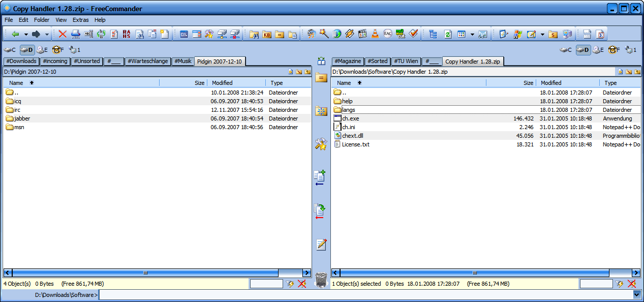Viewport: 644px width, 302px height.
Task: Sort the left panel by Name column
Action: [x=81, y=82]
